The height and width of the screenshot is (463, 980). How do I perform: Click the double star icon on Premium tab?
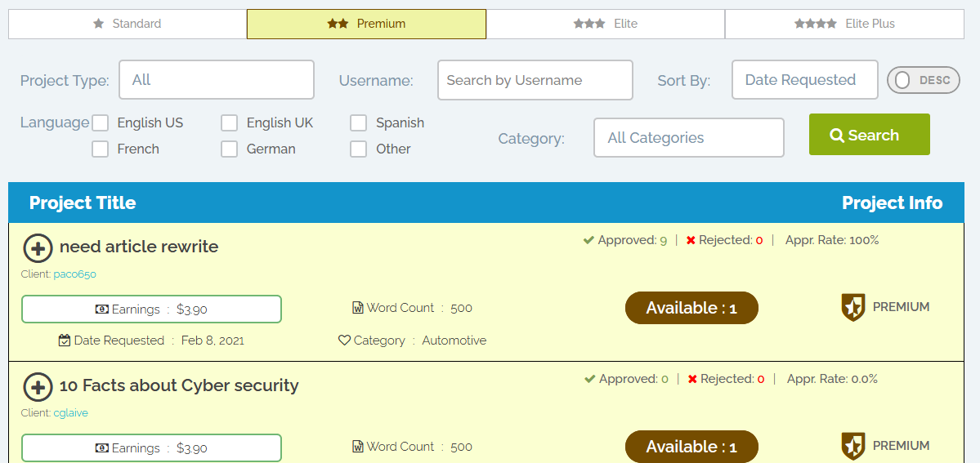click(338, 24)
